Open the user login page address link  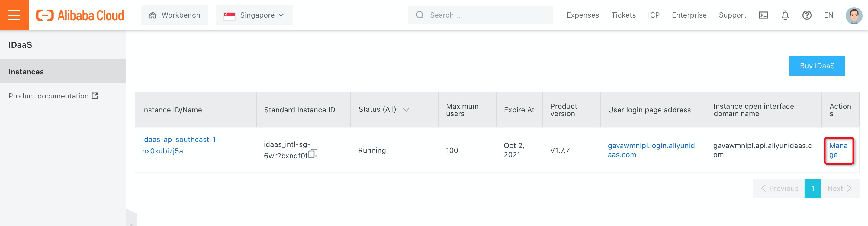pos(651,150)
